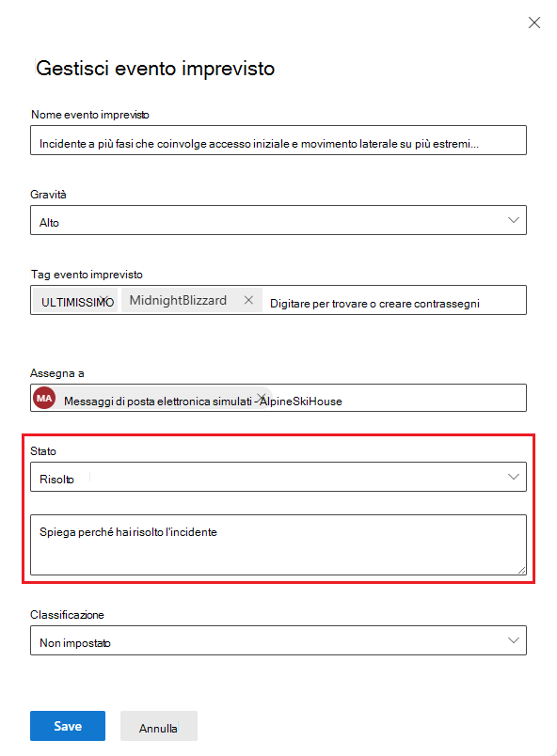Click the Nome evento imprevisto text field
557x756 pixels.
click(x=278, y=139)
